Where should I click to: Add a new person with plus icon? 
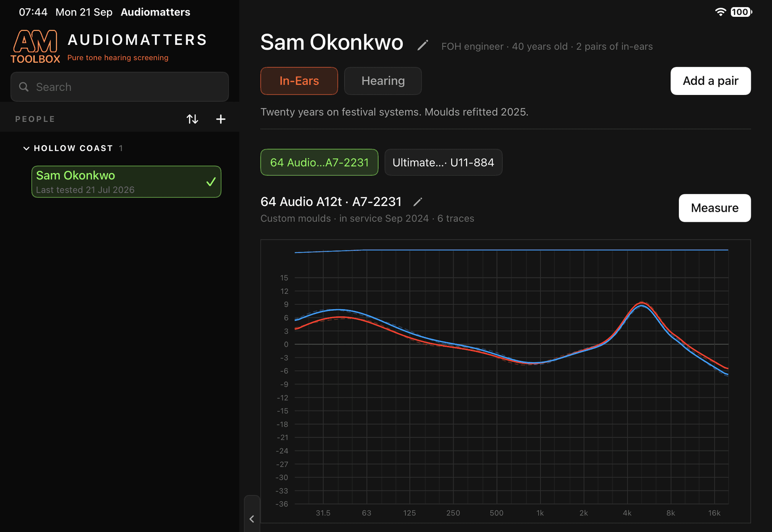pyautogui.click(x=221, y=119)
